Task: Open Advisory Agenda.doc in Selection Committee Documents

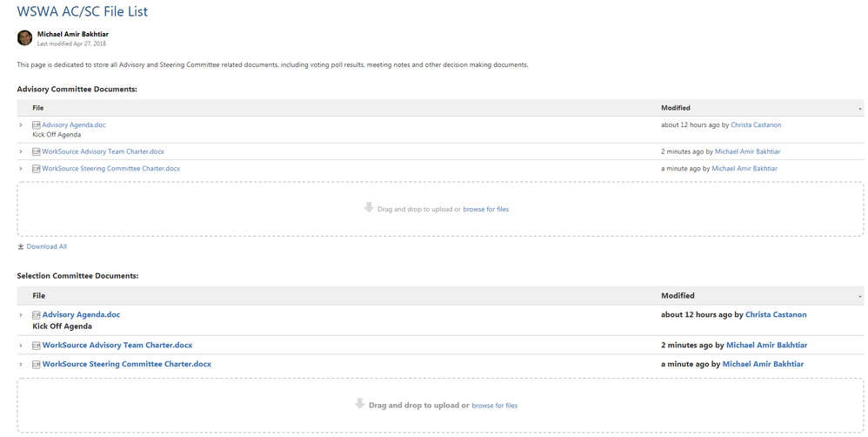Action: pyautogui.click(x=82, y=314)
